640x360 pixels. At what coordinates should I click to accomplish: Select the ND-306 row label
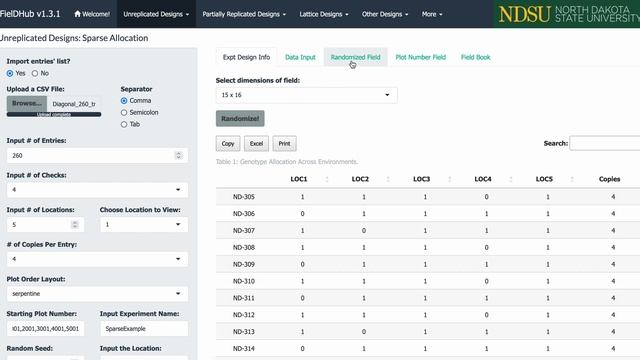click(x=244, y=213)
